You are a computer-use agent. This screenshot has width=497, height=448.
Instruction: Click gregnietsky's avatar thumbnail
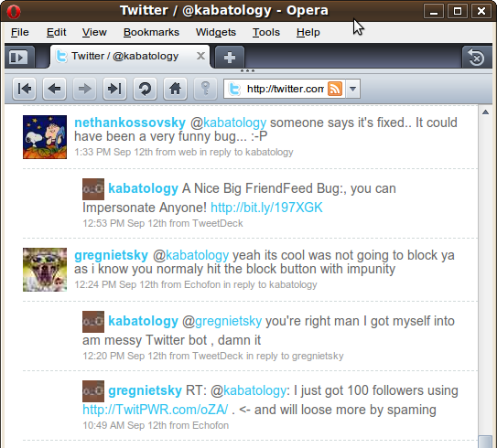[45, 270]
